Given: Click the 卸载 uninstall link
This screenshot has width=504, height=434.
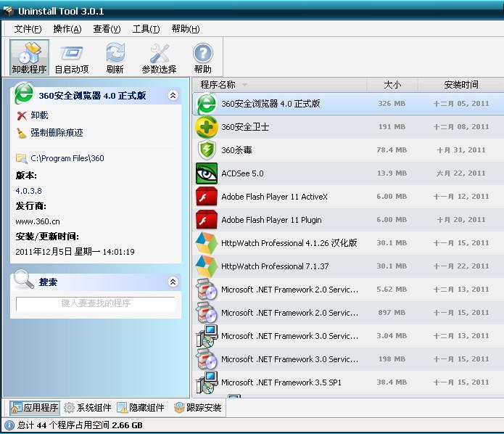Looking at the screenshot, I should 39,115.
